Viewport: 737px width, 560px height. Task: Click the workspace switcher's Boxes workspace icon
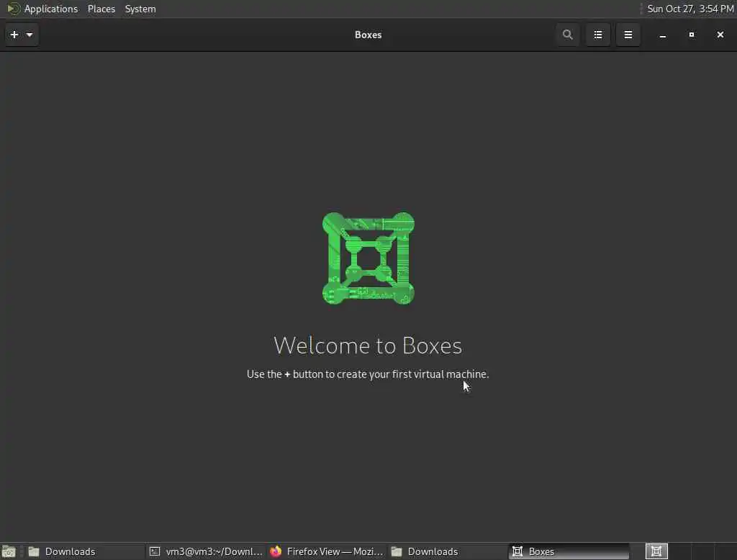[656, 551]
